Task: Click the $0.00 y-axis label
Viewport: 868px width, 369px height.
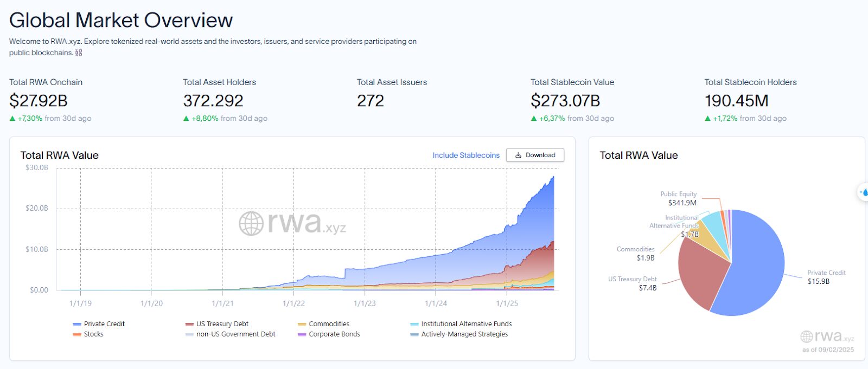Action: (x=39, y=290)
